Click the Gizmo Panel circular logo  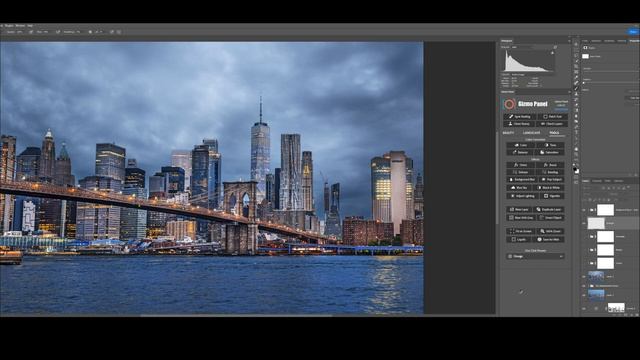tap(509, 104)
